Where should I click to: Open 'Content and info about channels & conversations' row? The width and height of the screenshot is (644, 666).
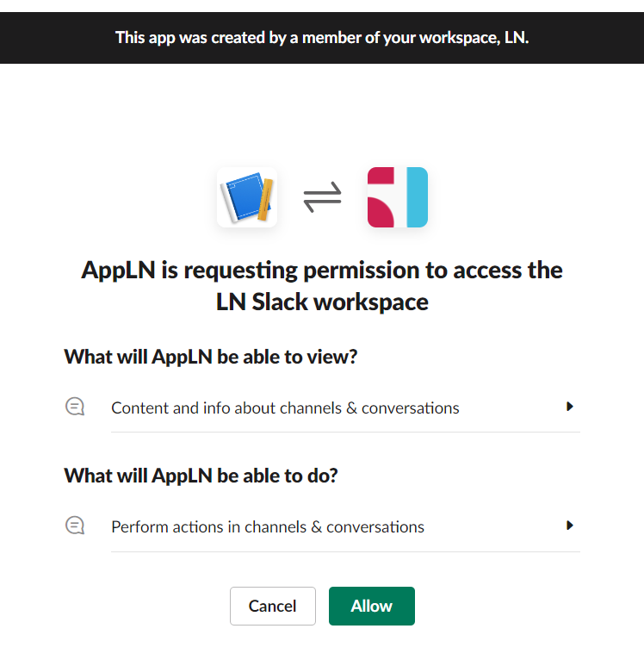(x=285, y=408)
